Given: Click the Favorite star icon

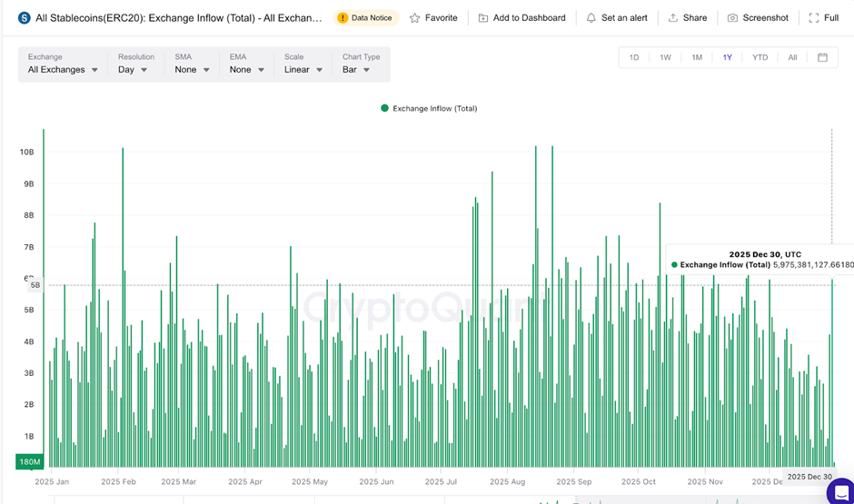Looking at the screenshot, I should point(415,18).
